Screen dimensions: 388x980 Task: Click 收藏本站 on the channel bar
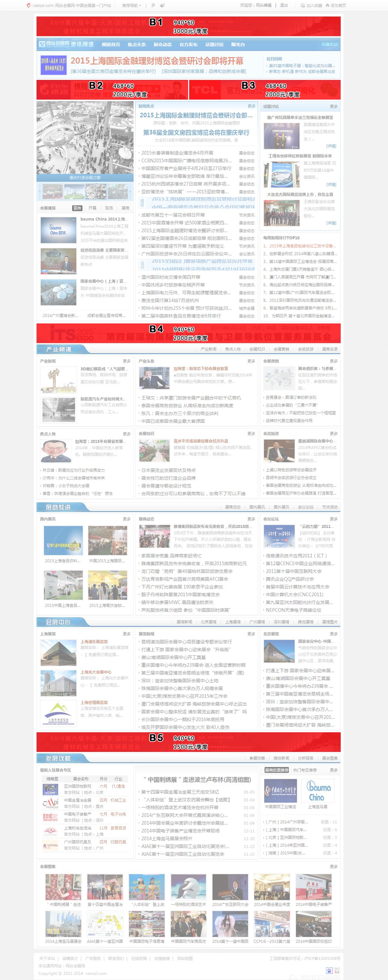329,45
